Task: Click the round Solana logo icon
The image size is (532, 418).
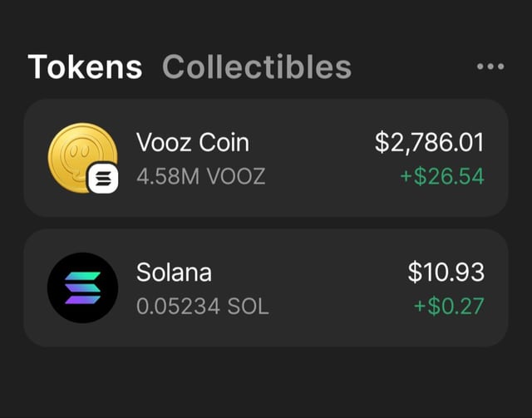Action: tap(82, 288)
